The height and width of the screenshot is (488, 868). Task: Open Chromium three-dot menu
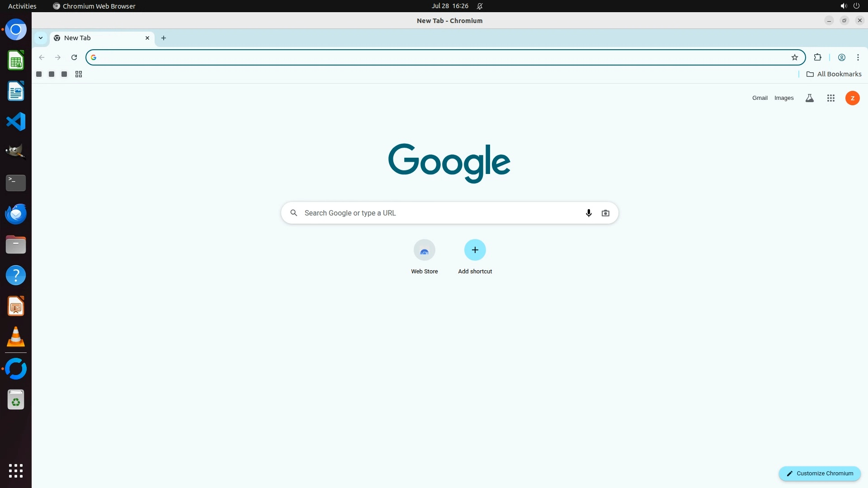pyautogui.click(x=858, y=57)
